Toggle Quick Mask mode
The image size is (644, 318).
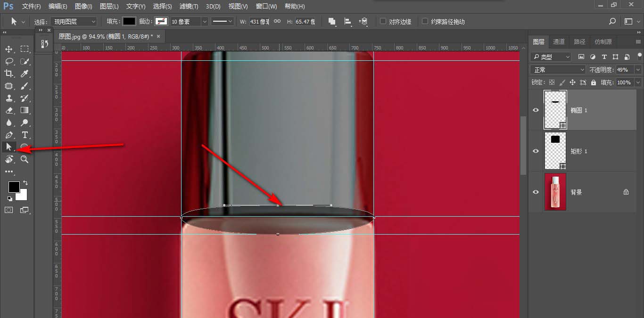(x=8, y=210)
